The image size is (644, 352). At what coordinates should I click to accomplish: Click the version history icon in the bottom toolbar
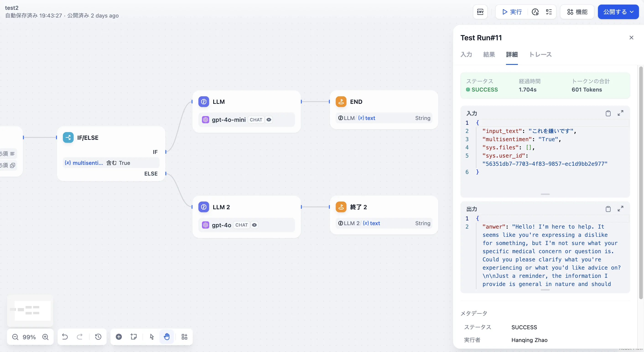pos(98,337)
